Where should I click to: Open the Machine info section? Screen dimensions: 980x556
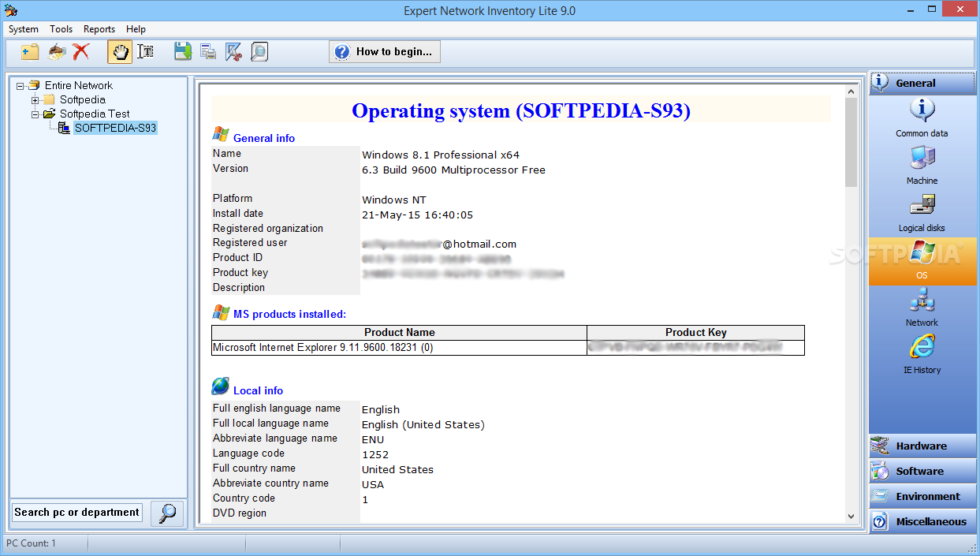tap(922, 166)
